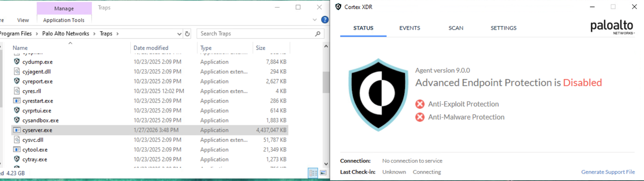Click the Anti-Exploit Protection red X icon

420,104
